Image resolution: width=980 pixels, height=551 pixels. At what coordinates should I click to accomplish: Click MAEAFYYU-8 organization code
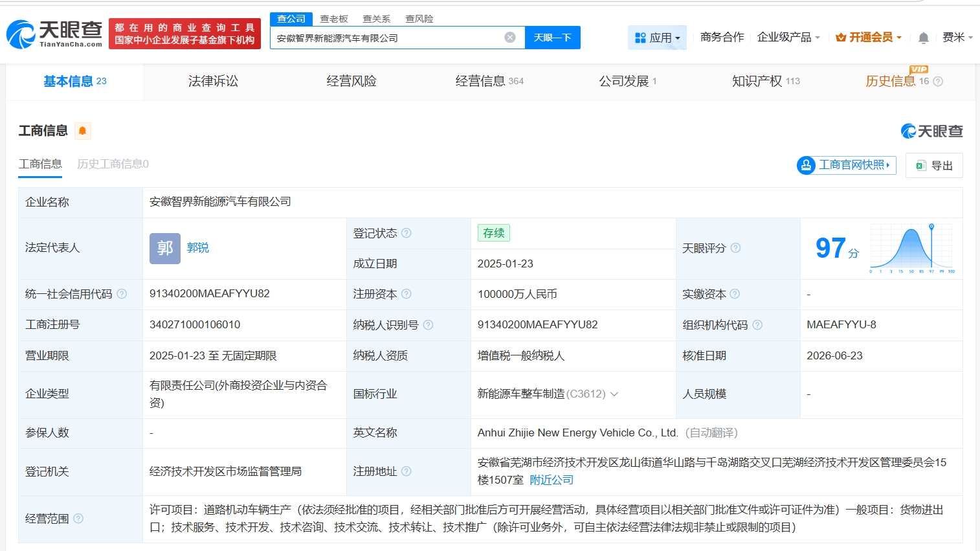841,325
